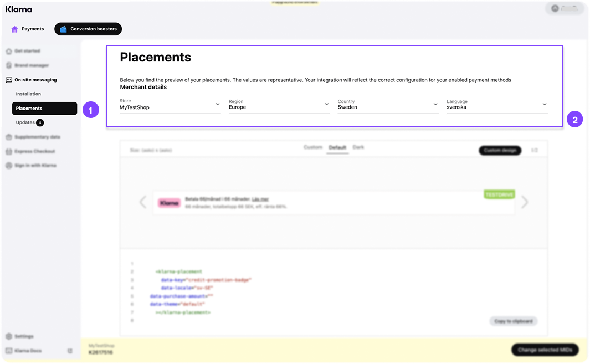Show previous placement with left arrow
Image resolution: width=590 pixels, height=364 pixels.
[143, 202]
